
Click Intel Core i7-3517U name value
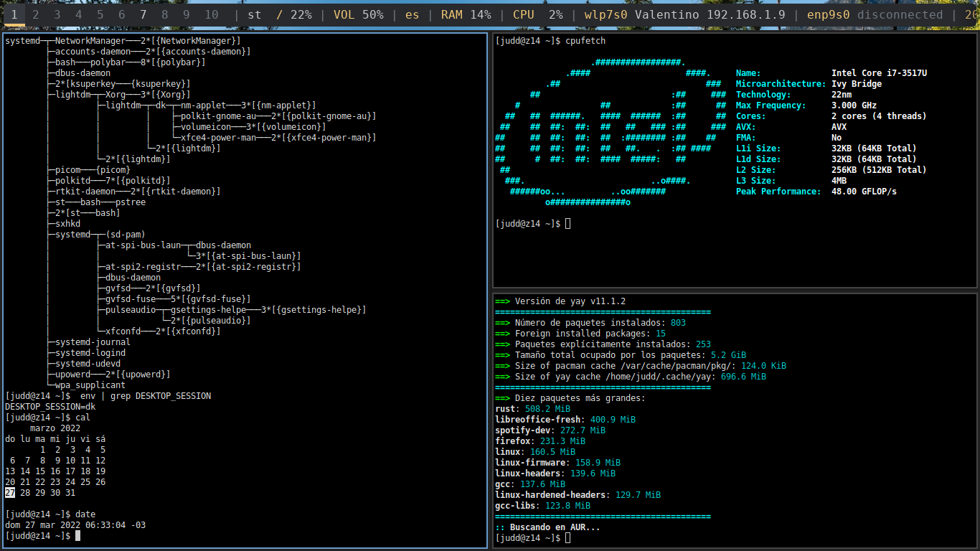pos(880,73)
